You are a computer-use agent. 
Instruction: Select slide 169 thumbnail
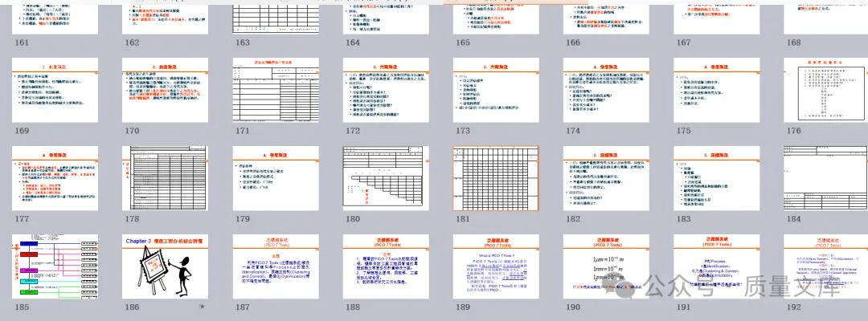coord(55,90)
